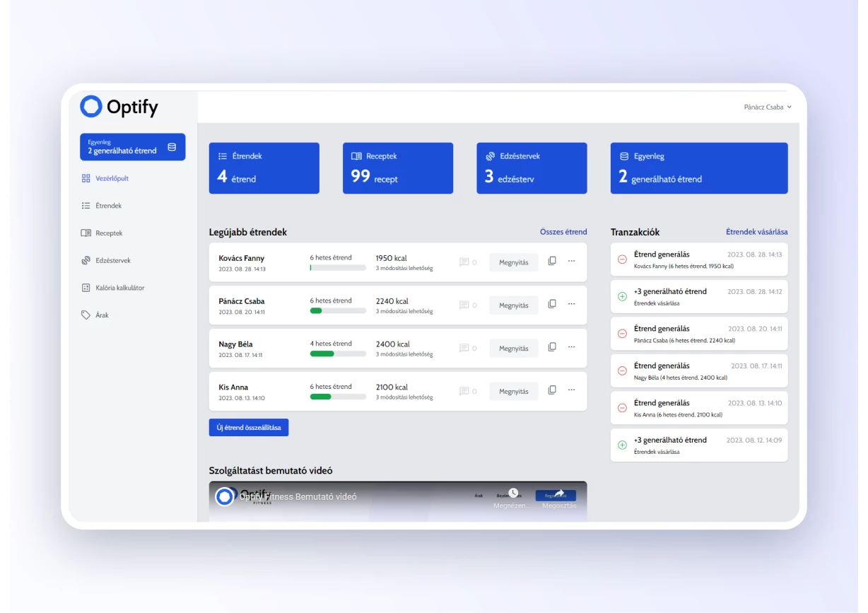Open the three-dot menu for Kovács Fanny
This screenshot has width=868, height=613.
[572, 261]
